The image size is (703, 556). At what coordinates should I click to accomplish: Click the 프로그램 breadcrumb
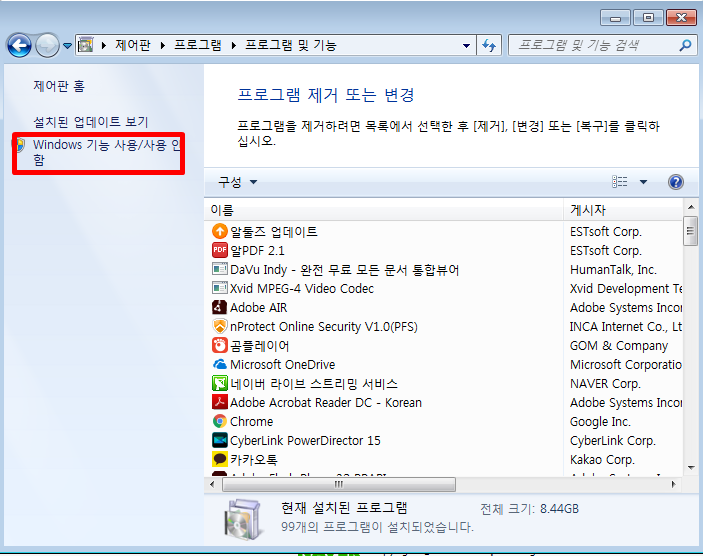click(198, 45)
